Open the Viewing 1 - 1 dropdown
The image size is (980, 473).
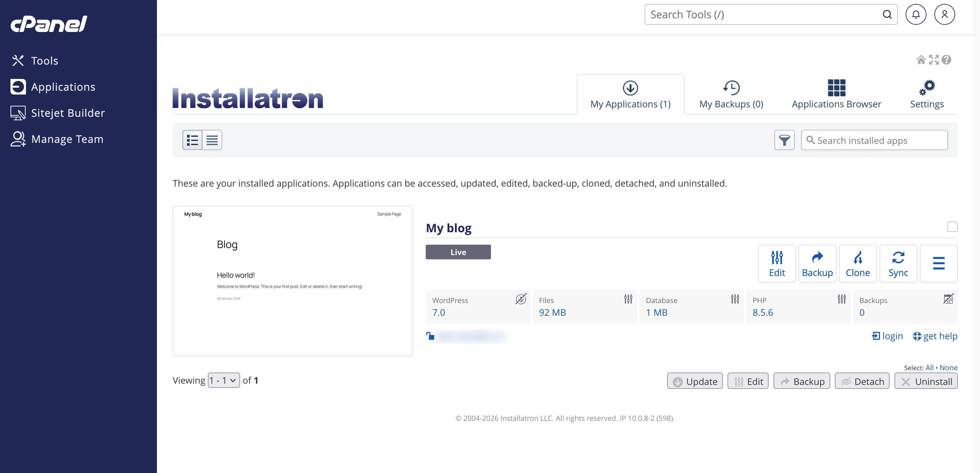click(224, 380)
